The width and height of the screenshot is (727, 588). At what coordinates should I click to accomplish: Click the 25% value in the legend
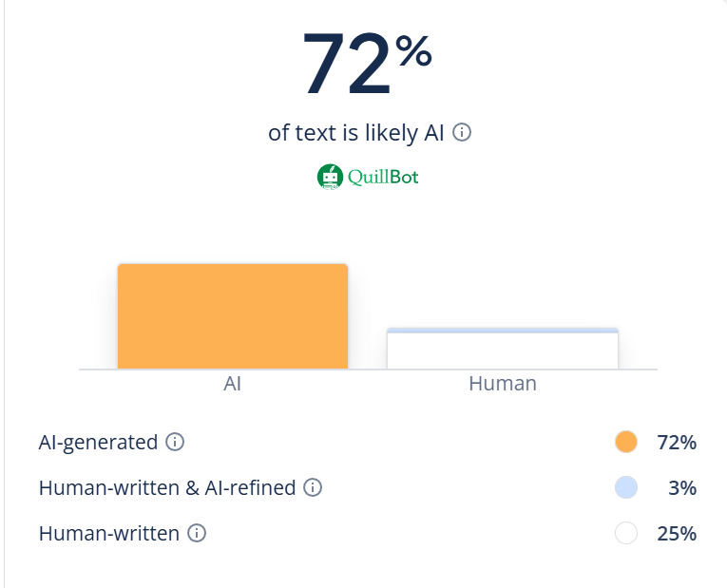click(677, 533)
